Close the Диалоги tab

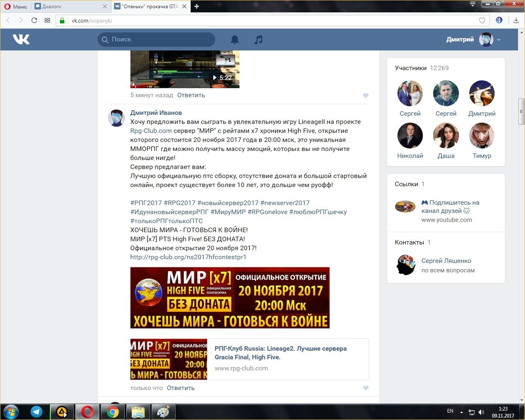point(105,6)
